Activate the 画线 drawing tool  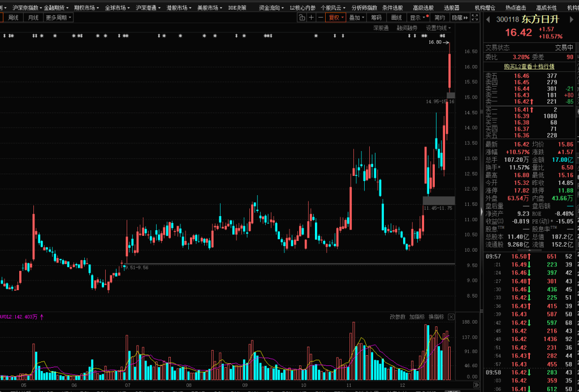(x=396, y=18)
